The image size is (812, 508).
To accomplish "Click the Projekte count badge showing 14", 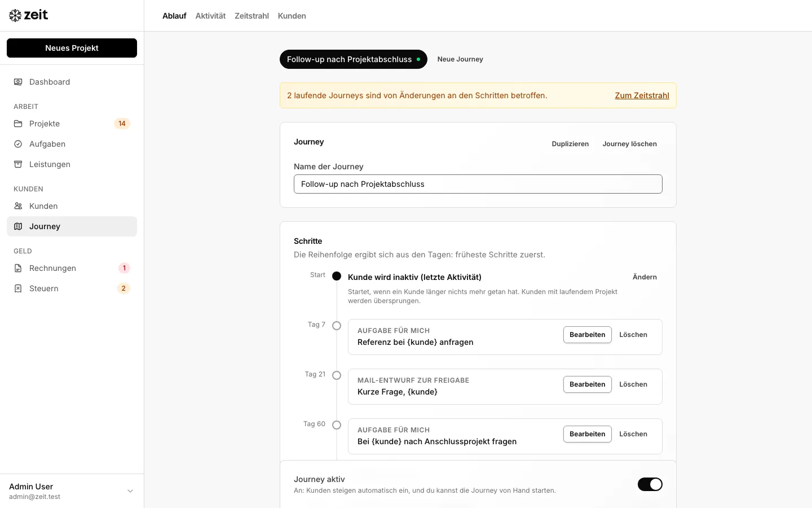I will pos(122,124).
